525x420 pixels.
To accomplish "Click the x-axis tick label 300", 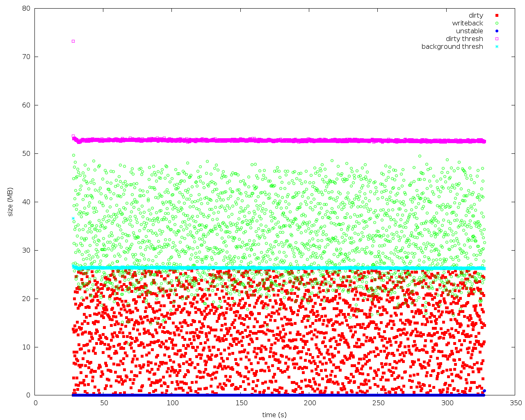I will click(x=447, y=403).
